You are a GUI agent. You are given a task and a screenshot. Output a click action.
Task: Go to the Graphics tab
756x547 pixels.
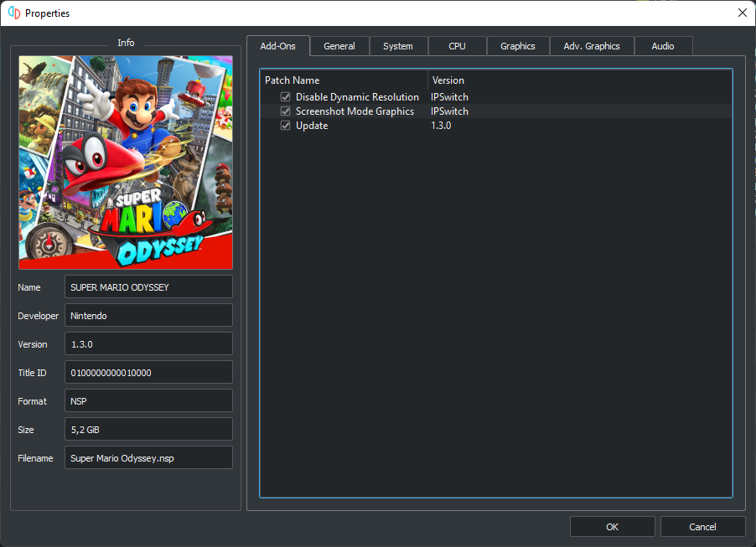(518, 46)
